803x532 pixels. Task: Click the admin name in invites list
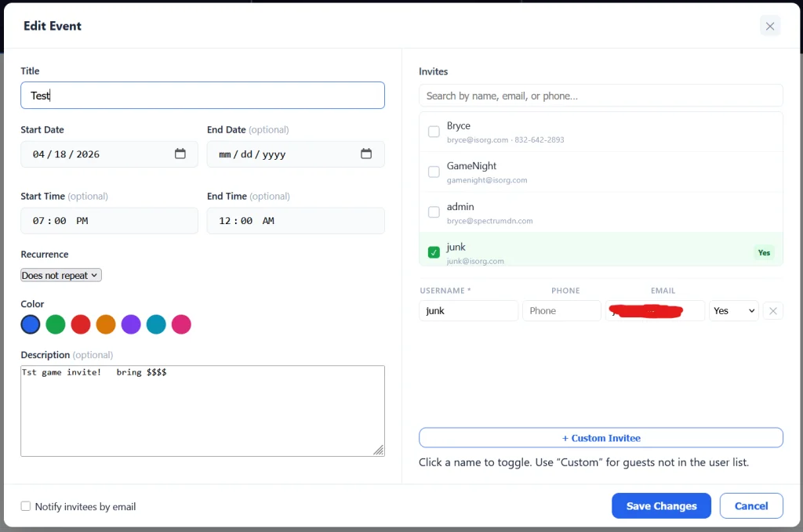460,207
